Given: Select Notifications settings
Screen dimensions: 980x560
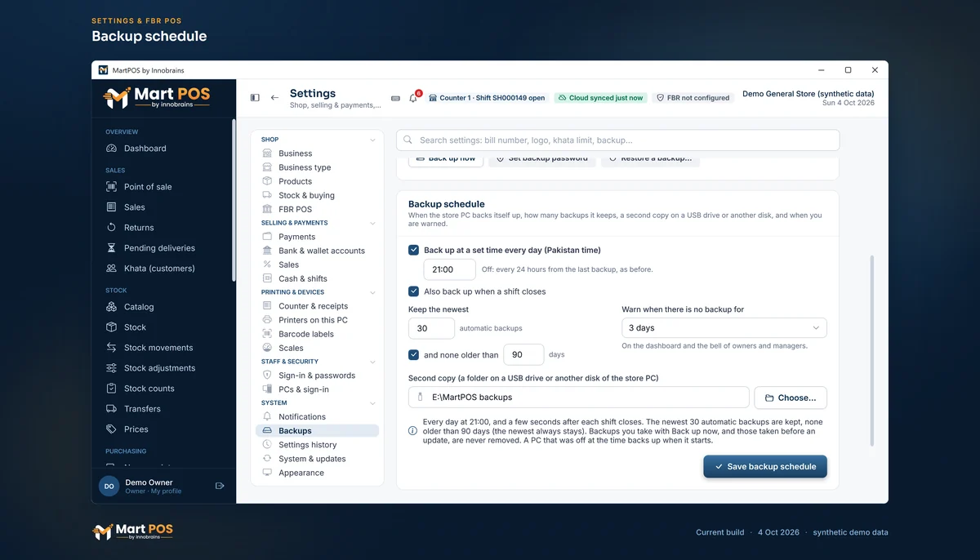Looking at the screenshot, I should [317, 417].
